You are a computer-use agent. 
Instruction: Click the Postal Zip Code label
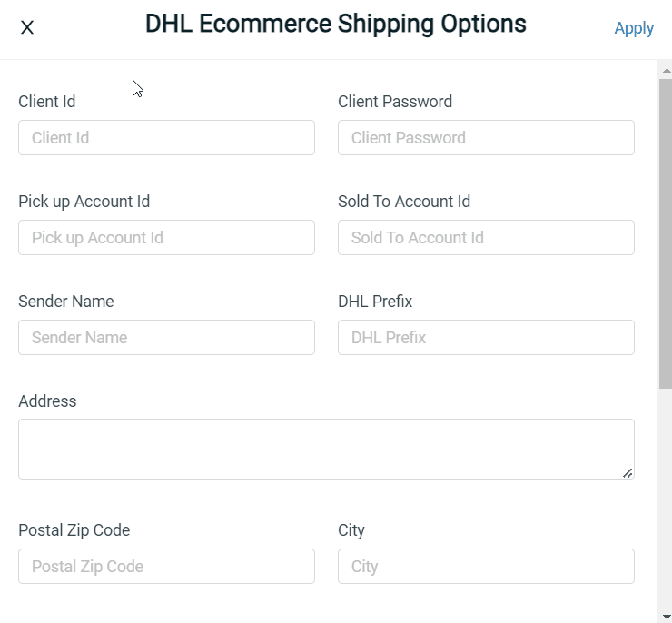tap(74, 530)
